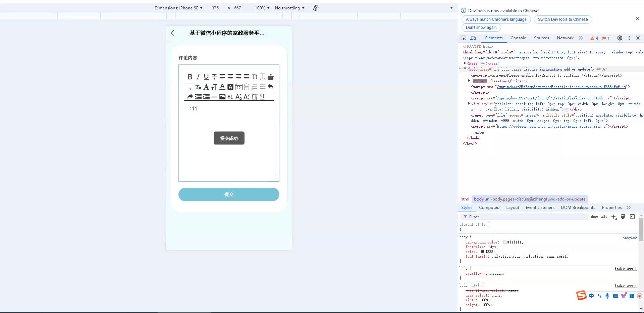Switch to the Console tab
Image resolution: width=644 pixels, height=313 pixels.
518,38
